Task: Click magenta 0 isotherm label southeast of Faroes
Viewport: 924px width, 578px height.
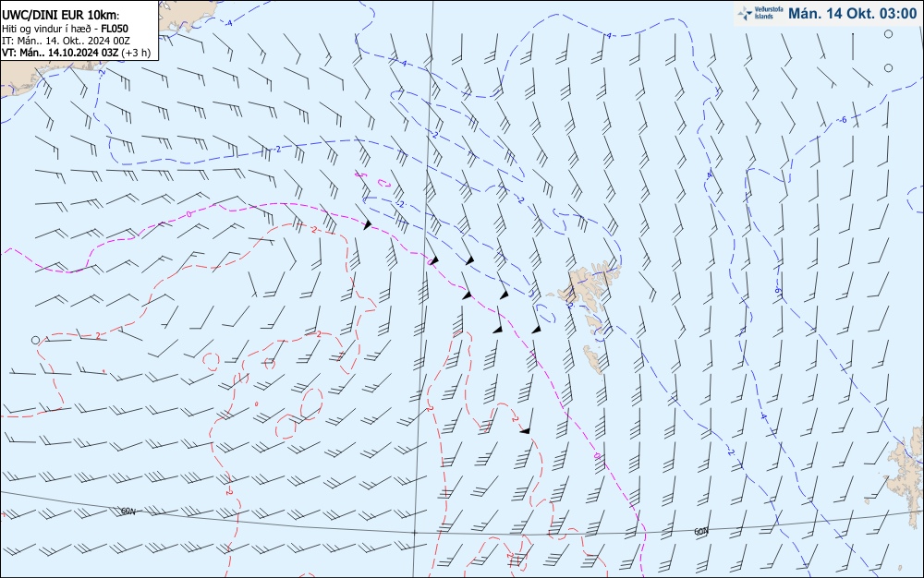Action: click(x=597, y=455)
